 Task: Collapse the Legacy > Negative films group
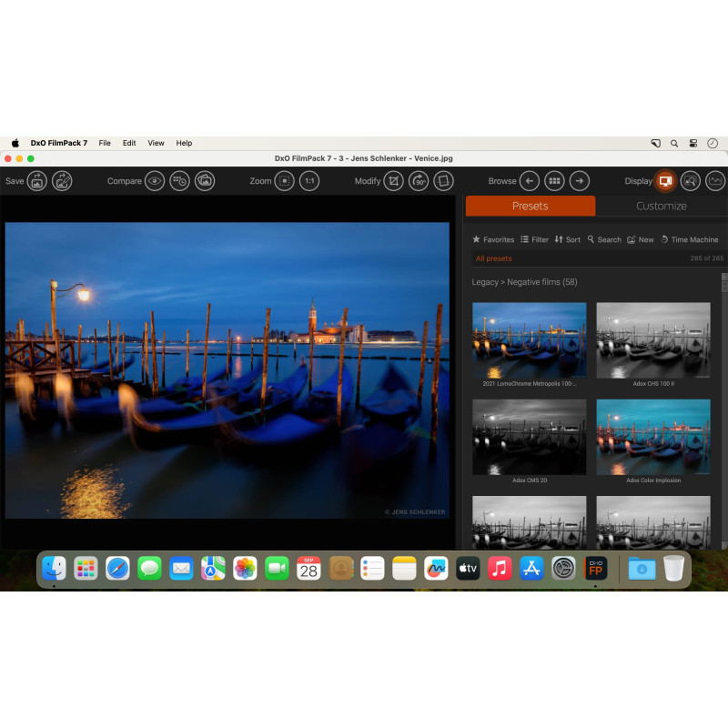[524, 282]
